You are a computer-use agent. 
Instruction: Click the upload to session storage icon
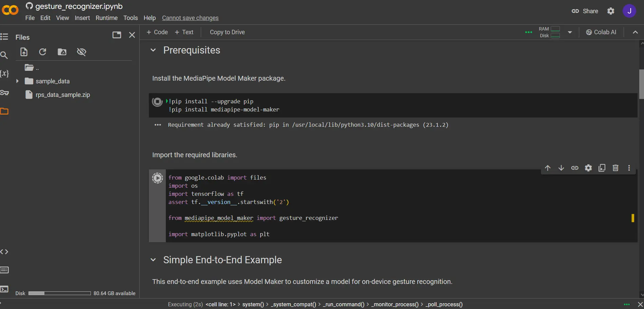(24, 52)
